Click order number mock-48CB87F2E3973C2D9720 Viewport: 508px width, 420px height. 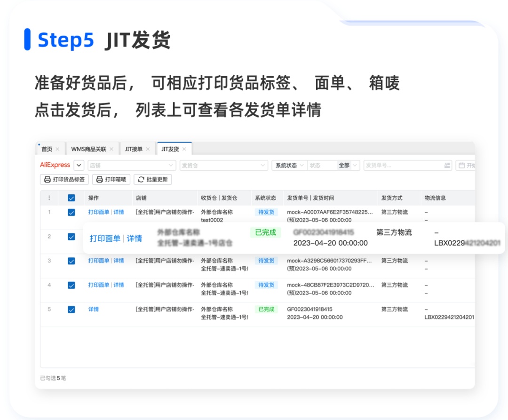click(331, 285)
